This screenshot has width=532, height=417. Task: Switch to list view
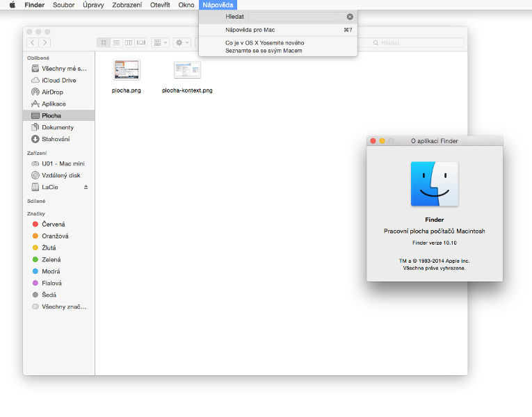[x=116, y=42]
